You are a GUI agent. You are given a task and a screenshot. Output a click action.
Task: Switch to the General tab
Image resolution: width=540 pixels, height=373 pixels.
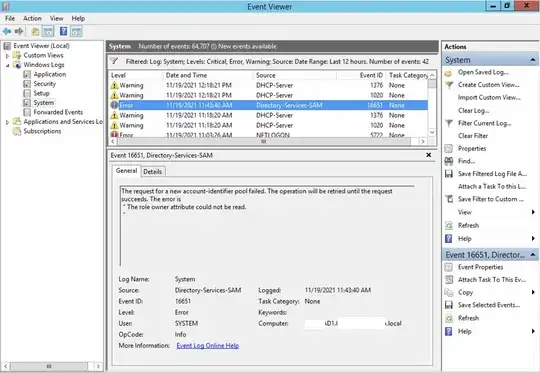click(126, 171)
